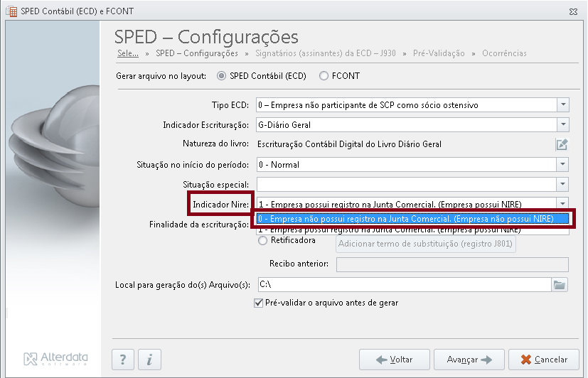Screen dimensions: 588x378
Task: Open the Ocorrências breadcrumb step
Action: tap(504, 53)
